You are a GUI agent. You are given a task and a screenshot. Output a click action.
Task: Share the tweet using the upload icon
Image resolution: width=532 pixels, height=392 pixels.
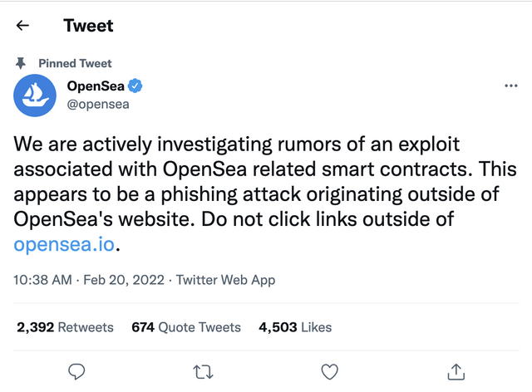[x=456, y=370]
